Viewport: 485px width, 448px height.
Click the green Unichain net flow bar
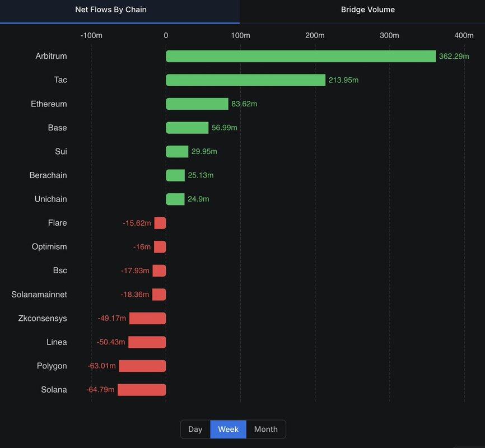[175, 199]
